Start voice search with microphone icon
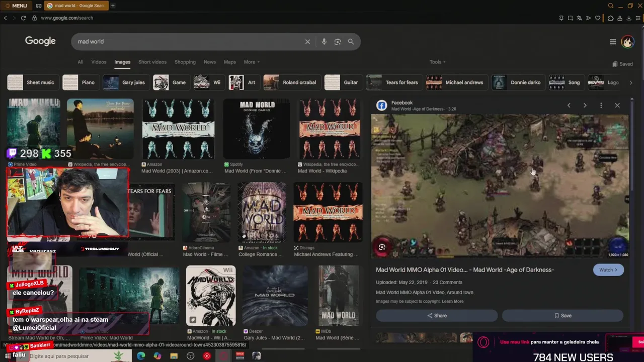The image size is (644, 362). click(x=324, y=42)
